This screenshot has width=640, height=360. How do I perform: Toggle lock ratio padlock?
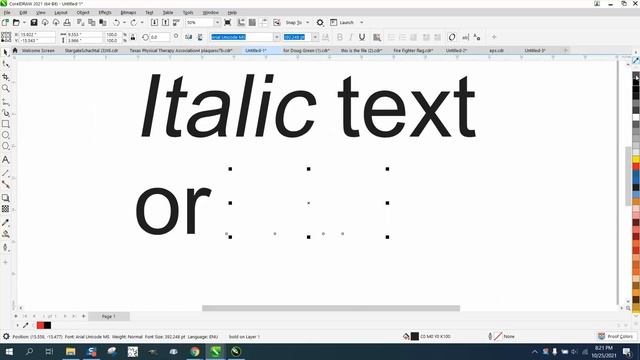point(133,37)
